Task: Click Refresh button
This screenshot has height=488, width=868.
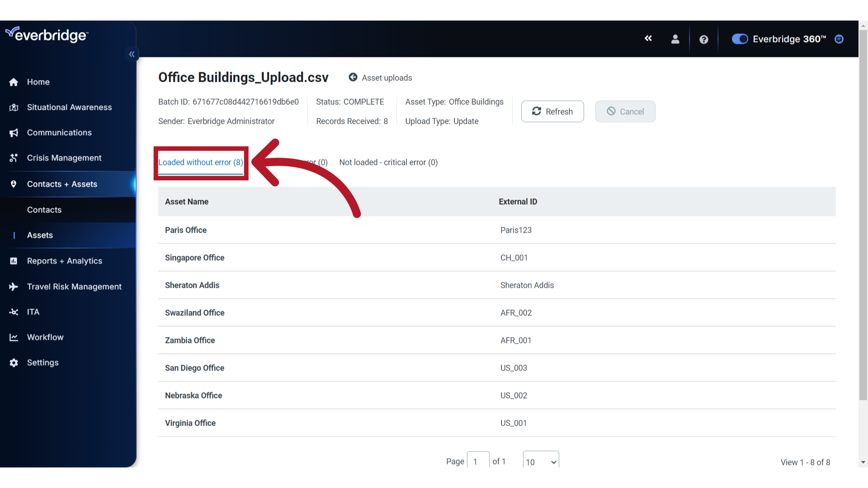Action: coord(552,112)
